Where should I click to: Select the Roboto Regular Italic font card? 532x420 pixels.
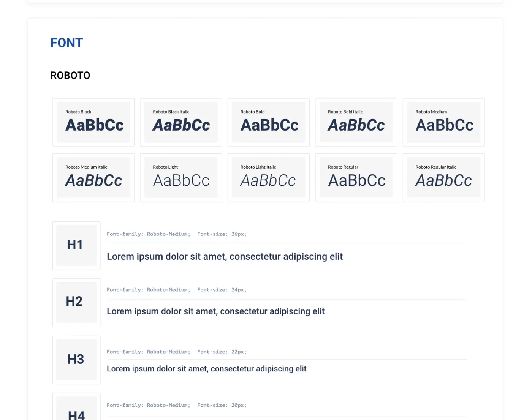444,178
